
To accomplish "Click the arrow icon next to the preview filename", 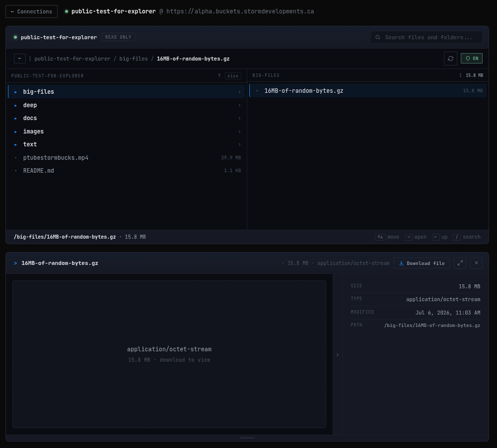I will click(15, 263).
